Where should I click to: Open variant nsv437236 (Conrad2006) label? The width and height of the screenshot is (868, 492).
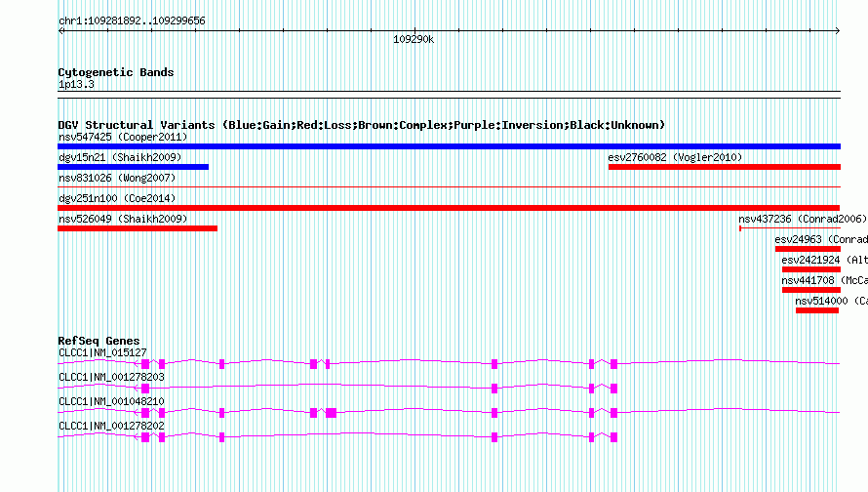[802, 219]
